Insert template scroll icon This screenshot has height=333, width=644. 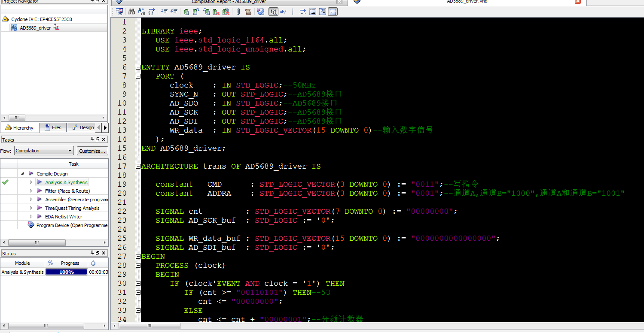pos(248,12)
